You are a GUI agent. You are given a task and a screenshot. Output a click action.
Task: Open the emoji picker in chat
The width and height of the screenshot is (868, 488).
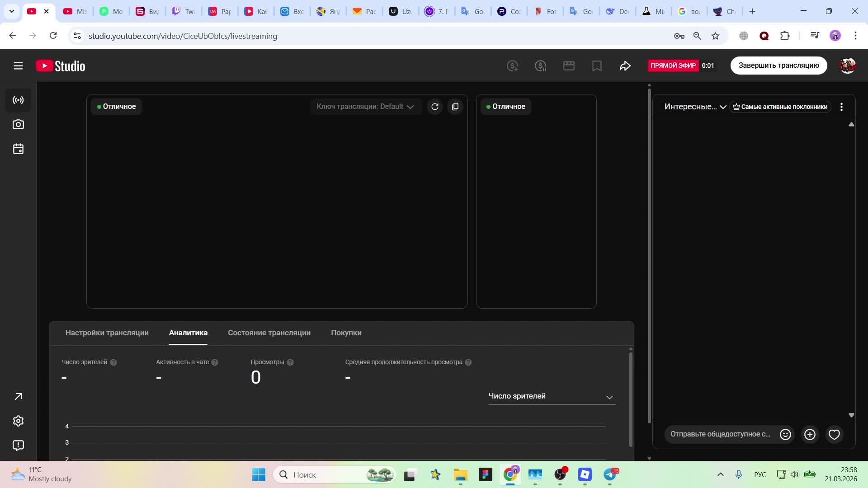point(785,434)
